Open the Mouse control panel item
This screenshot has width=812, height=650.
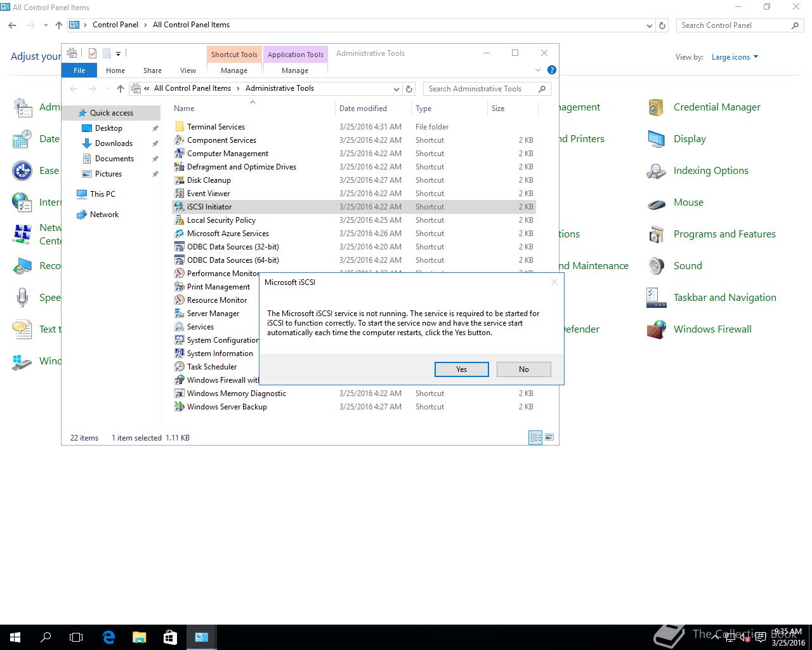point(688,202)
